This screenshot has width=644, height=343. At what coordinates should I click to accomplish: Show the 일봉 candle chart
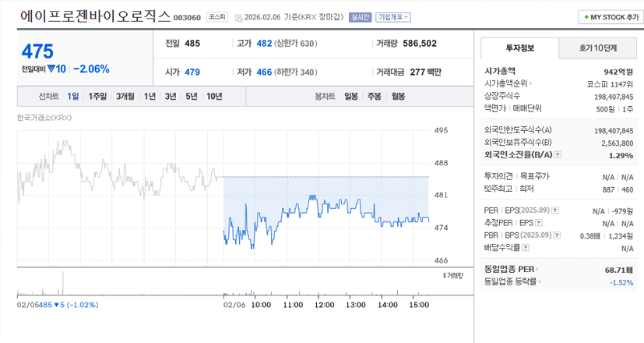click(350, 96)
